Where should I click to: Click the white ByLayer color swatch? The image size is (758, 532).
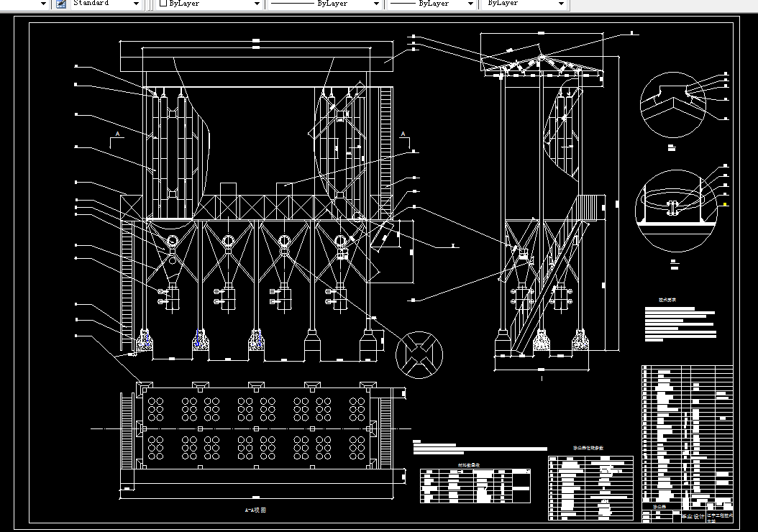coord(163,4)
